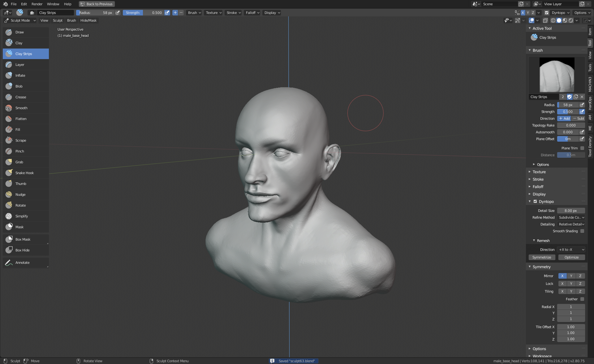Open the Sculpt Mode dropdown
The image size is (594, 364).
tap(20, 20)
